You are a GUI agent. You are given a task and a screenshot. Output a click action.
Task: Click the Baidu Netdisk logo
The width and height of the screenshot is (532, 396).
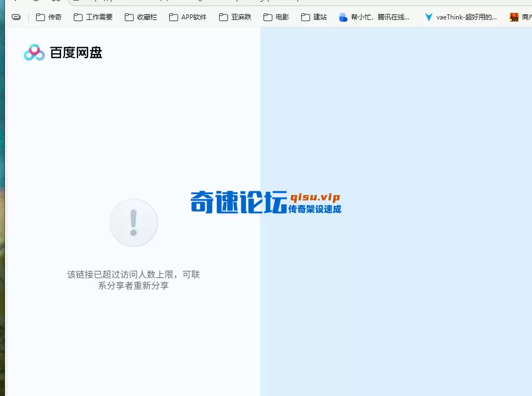[x=34, y=52]
